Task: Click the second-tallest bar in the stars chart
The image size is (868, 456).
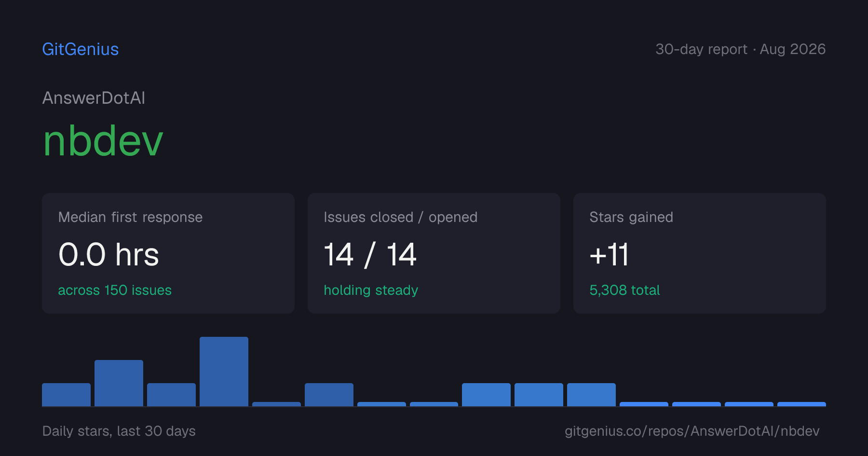Action: point(119,383)
